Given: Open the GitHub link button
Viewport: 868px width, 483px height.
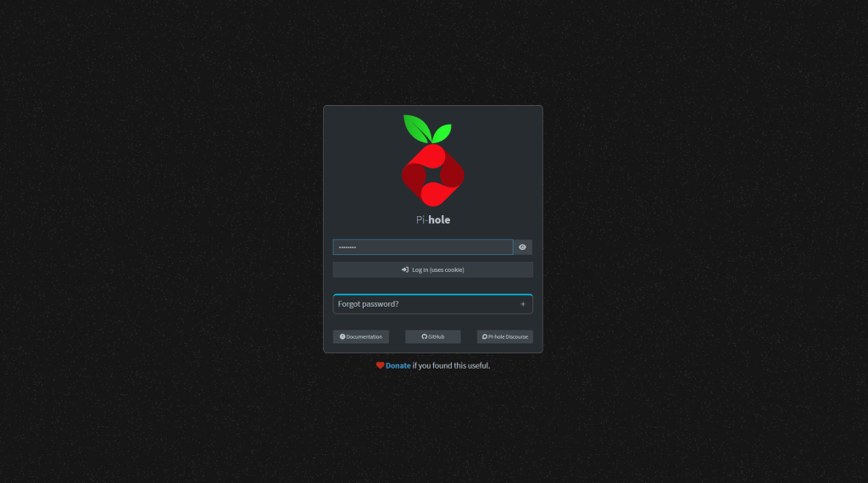Looking at the screenshot, I should coord(433,337).
